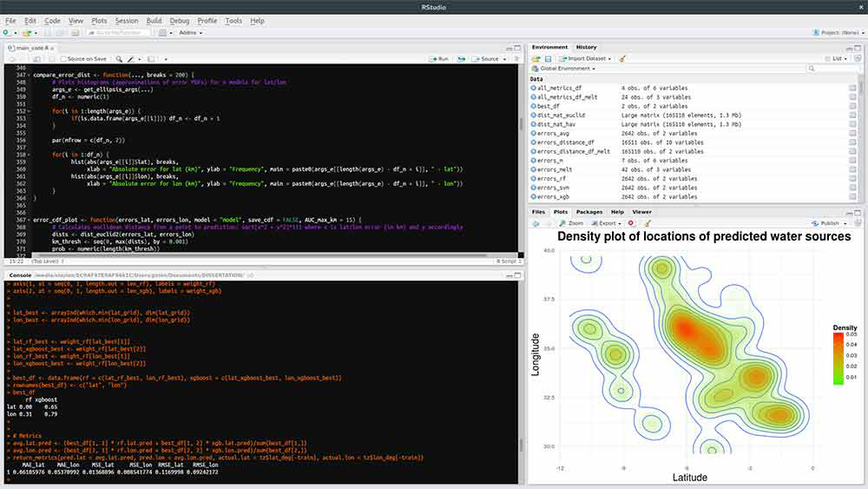Open the File menu
This screenshot has width=868, height=489.
(10, 21)
